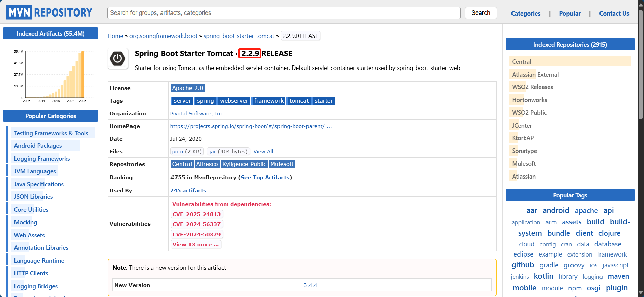The width and height of the screenshot is (644, 297).
Task: Click the android popular tag
Action: [x=556, y=210]
